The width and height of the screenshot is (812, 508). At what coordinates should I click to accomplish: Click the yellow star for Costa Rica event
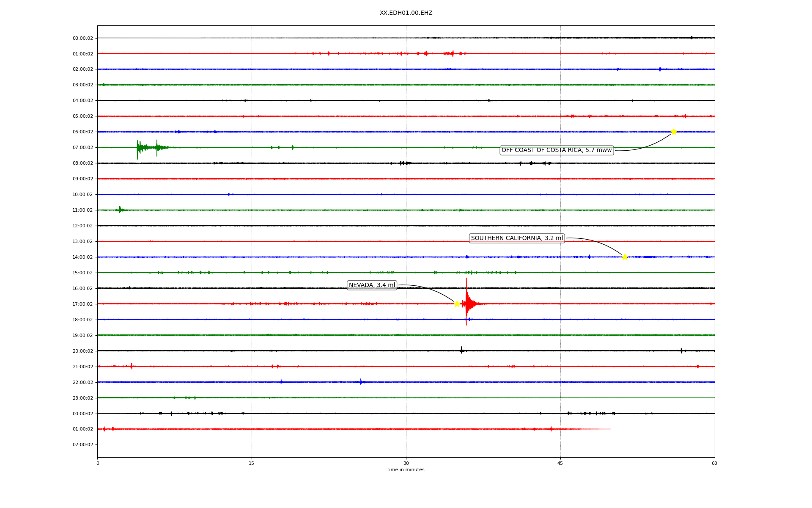pyautogui.click(x=674, y=132)
